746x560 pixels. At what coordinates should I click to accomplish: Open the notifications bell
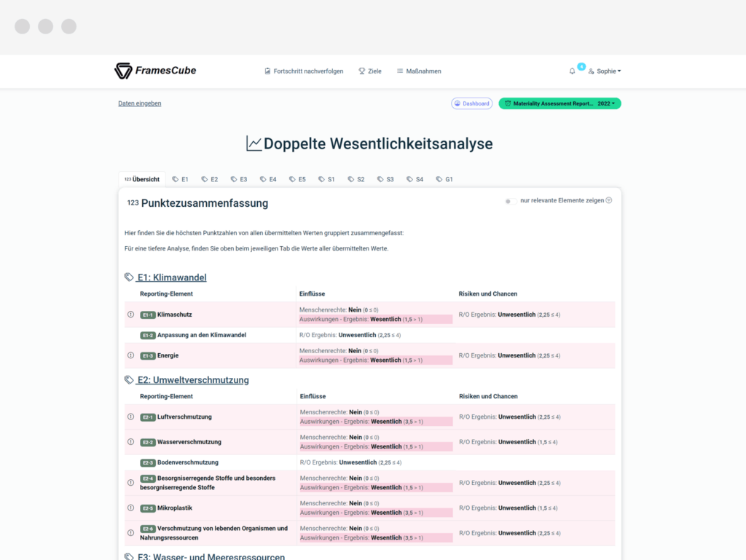(x=572, y=71)
